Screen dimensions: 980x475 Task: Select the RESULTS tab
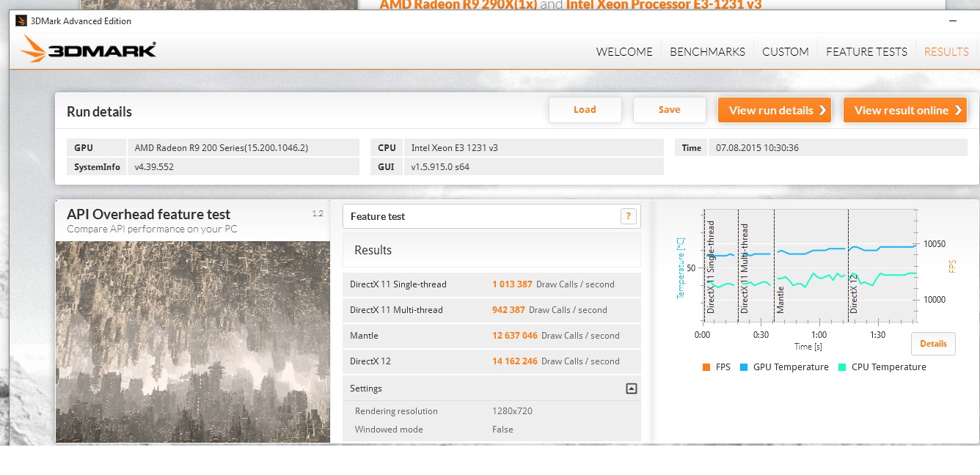tap(946, 51)
